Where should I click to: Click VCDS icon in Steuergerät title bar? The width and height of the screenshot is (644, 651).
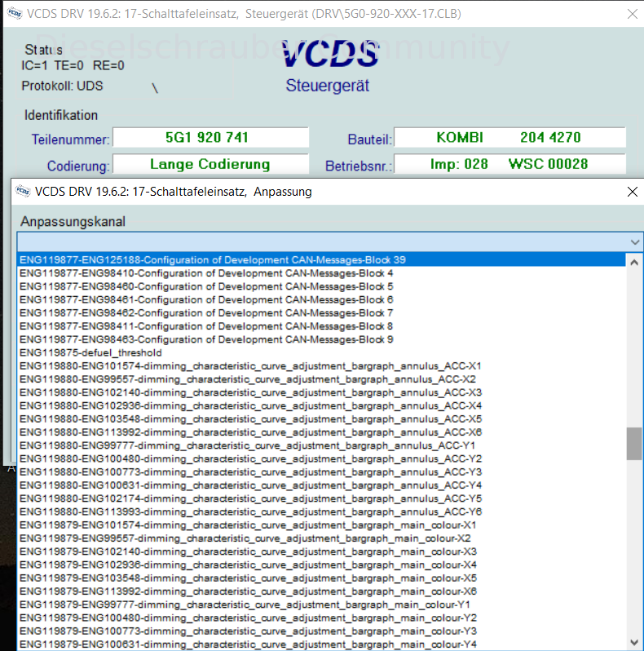15,13
